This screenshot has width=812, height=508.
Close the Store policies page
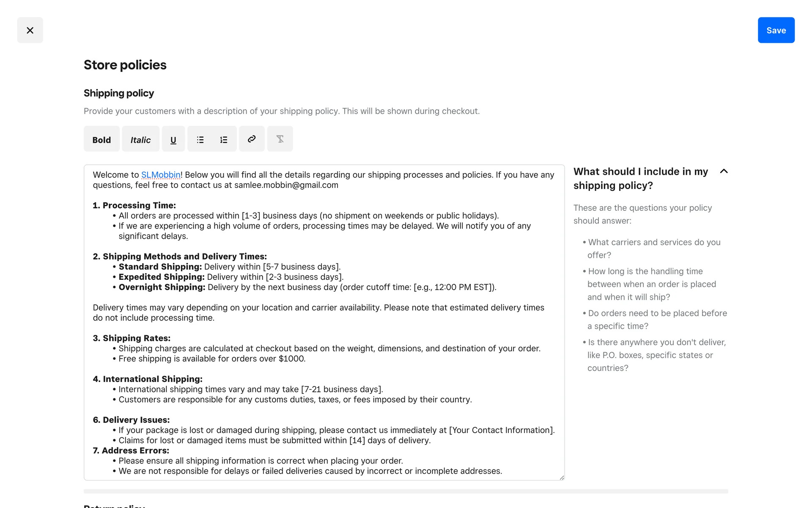[30, 30]
